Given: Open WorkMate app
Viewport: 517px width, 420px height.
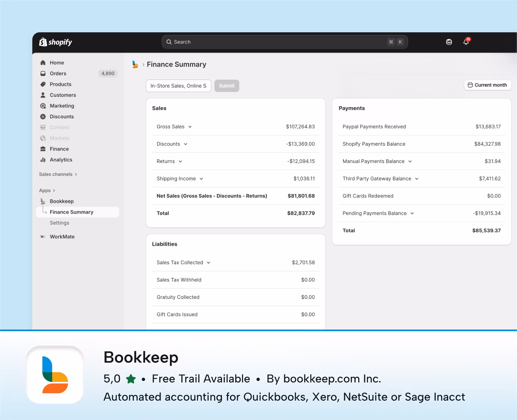Looking at the screenshot, I should [62, 237].
